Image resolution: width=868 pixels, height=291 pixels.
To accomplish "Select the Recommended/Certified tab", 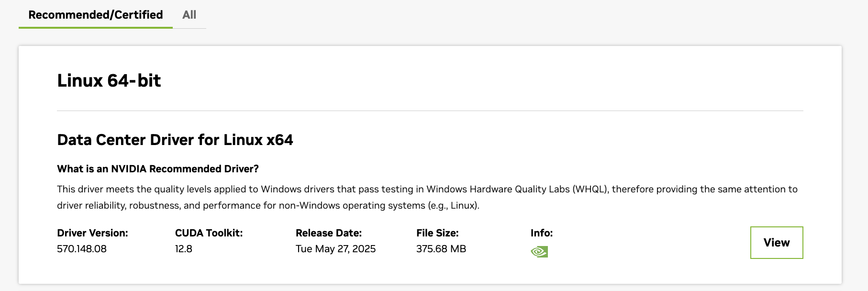I will tap(96, 15).
